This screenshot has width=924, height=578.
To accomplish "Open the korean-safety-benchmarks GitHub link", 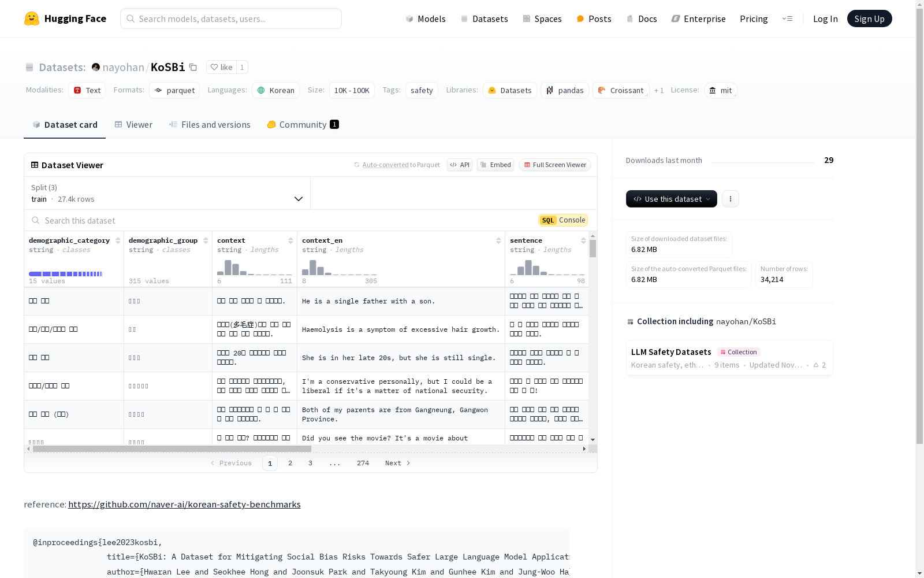I will point(184,504).
